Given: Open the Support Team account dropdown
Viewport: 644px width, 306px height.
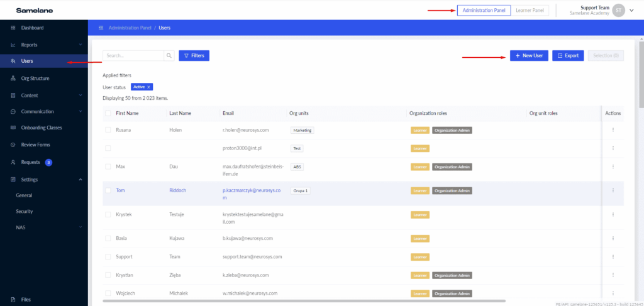Looking at the screenshot, I should 631,10.
